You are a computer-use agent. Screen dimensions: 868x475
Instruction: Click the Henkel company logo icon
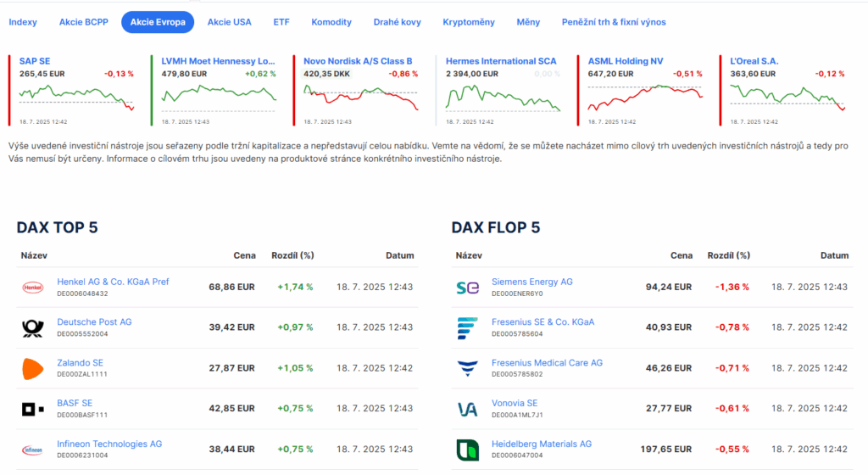(x=33, y=287)
